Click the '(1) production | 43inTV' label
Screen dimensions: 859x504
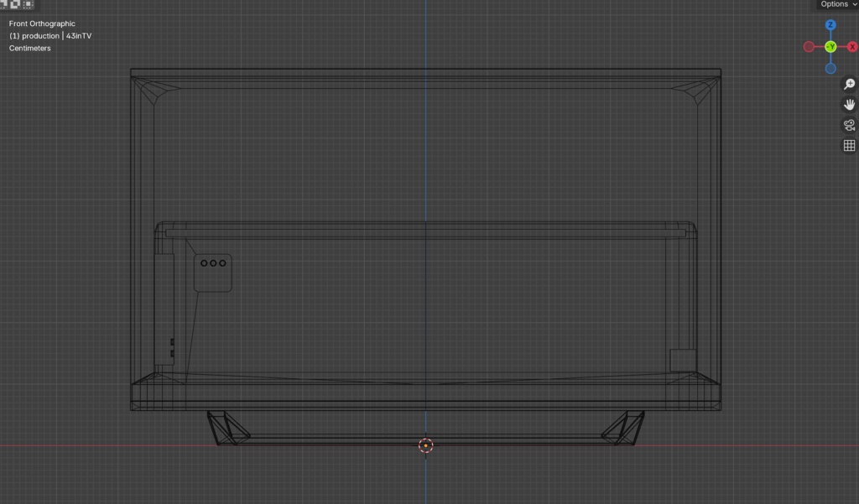click(50, 35)
